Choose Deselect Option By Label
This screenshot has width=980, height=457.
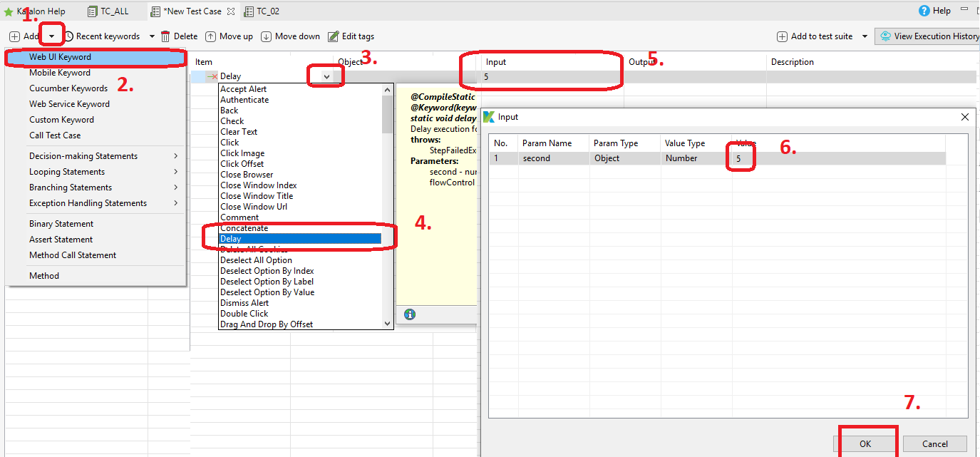300,282
